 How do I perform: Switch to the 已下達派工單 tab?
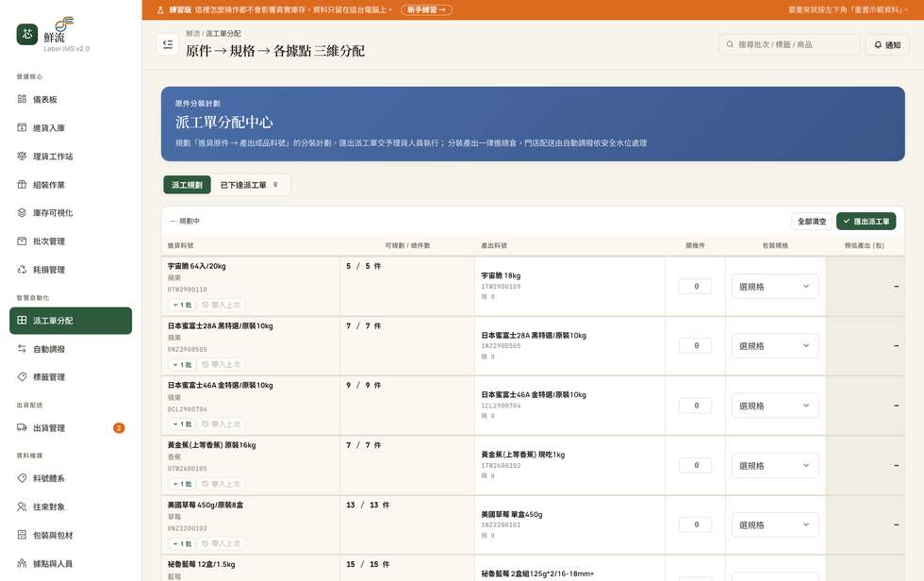(249, 185)
